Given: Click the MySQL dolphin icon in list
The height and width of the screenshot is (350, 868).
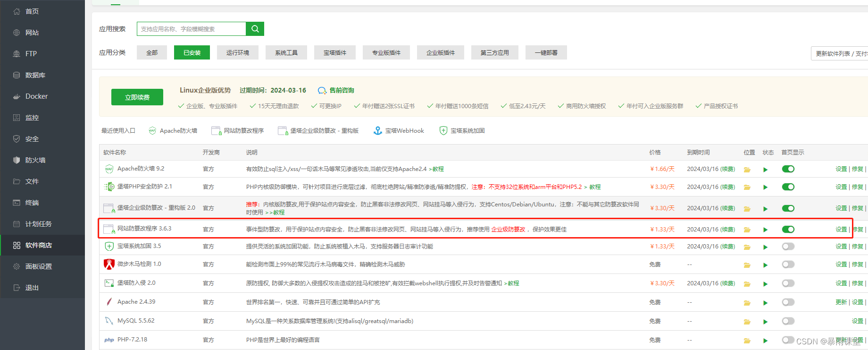Looking at the screenshot, I should point(109,321).
